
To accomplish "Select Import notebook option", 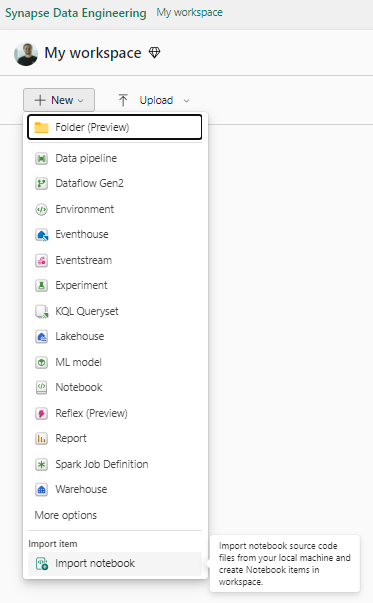I will click(x=115, y=564).
